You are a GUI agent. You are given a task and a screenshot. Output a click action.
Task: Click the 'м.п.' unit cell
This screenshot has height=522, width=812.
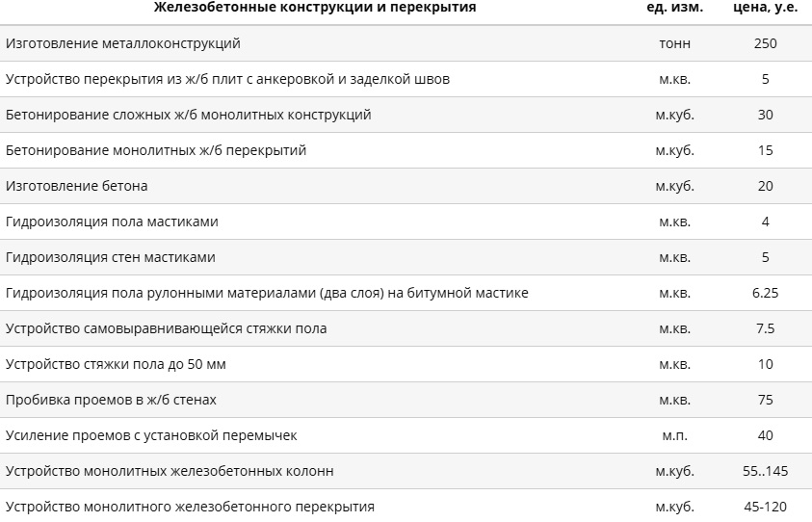(x=675, y=435)
